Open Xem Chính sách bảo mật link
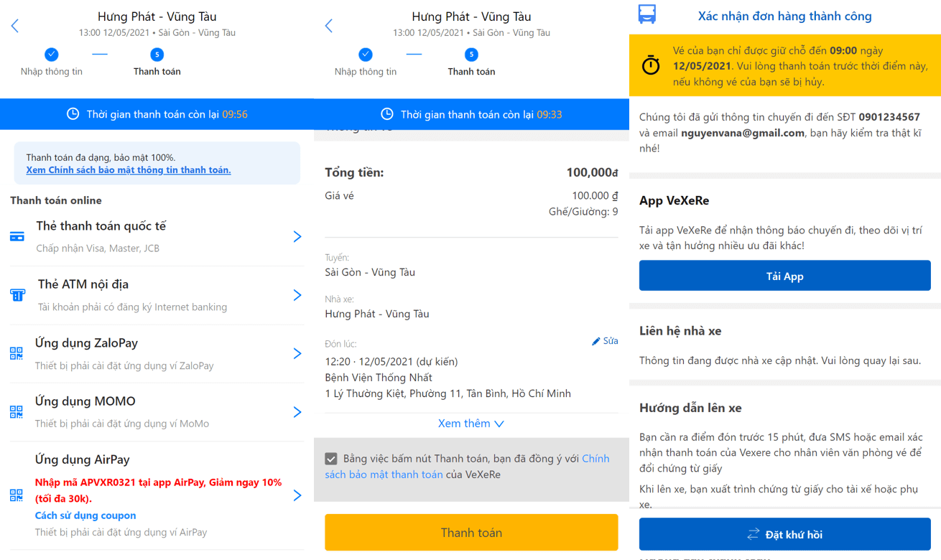The height and width of the screenshot is (560, 941). click(x=129, y=170)
